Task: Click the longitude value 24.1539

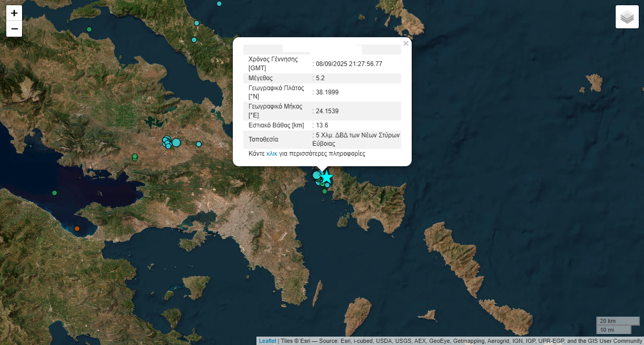Action: pos(326,111)
